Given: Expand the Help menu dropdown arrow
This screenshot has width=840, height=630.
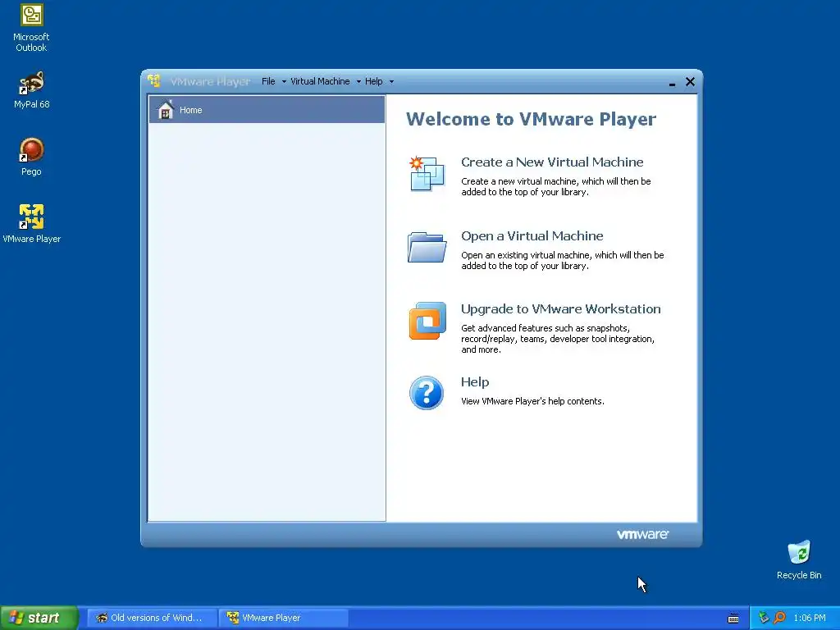Looking at the screenshot, I should click(391, 82).
